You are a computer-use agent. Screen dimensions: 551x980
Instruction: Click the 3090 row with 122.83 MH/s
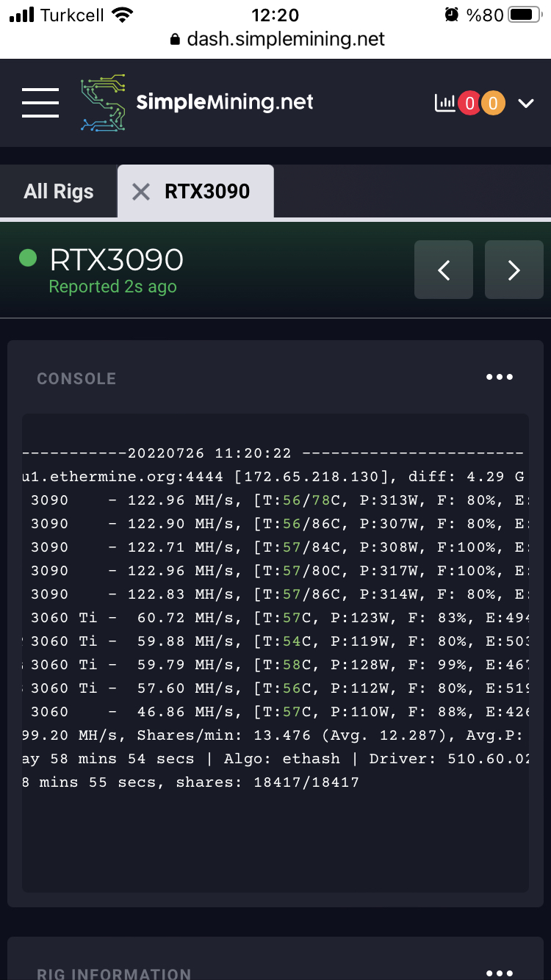[275, 594]
